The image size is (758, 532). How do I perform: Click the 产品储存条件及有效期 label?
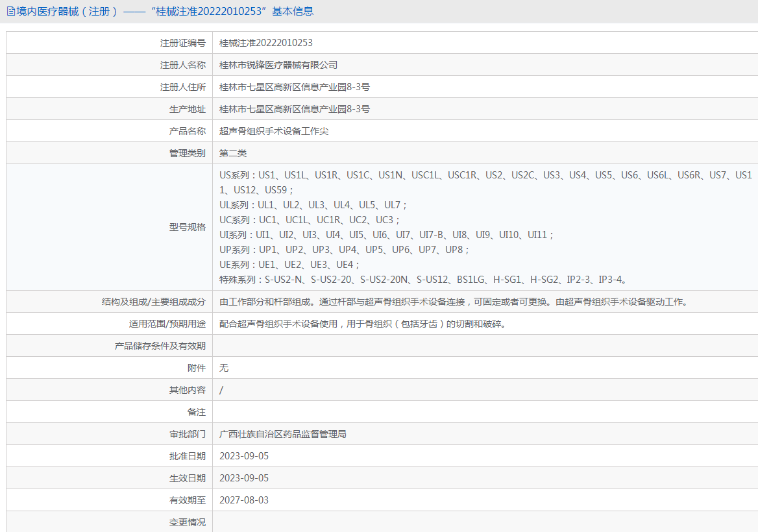(160, 346)
